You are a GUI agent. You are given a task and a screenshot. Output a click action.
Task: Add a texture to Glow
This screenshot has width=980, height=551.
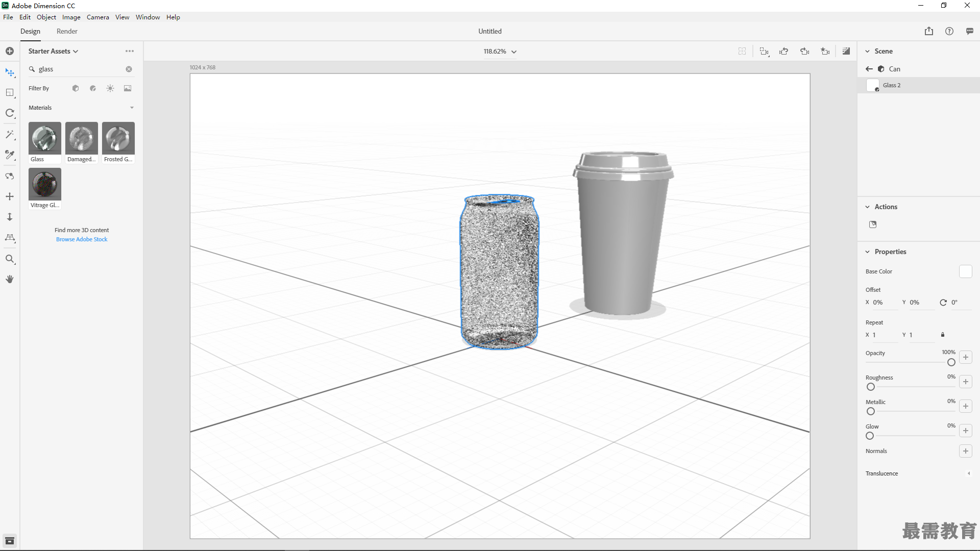(966, 431)
